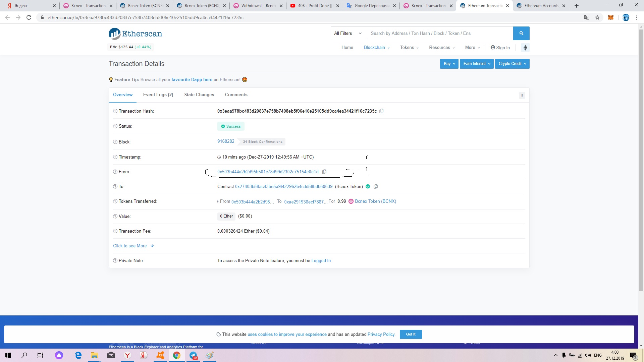Open the Blockchain navigation menu

(377, 48)
